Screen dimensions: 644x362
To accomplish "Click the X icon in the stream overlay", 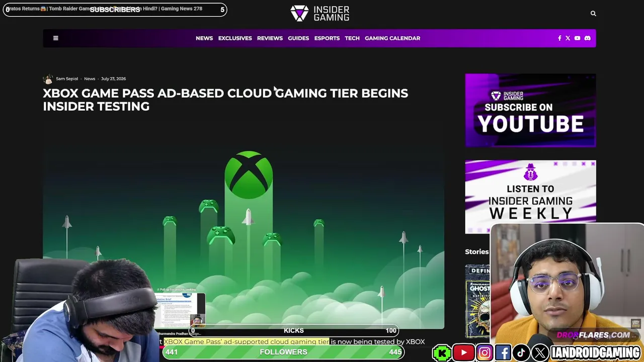I will 540,353.
